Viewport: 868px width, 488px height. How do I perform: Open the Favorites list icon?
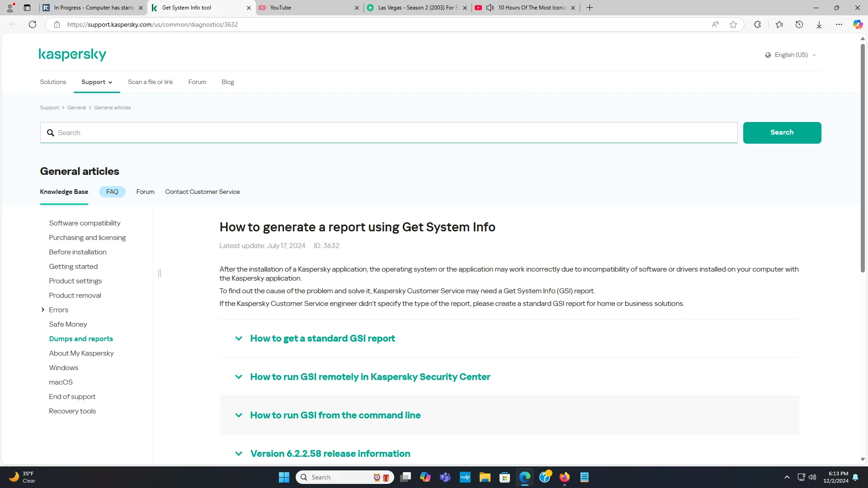click(x=779, y=24)
